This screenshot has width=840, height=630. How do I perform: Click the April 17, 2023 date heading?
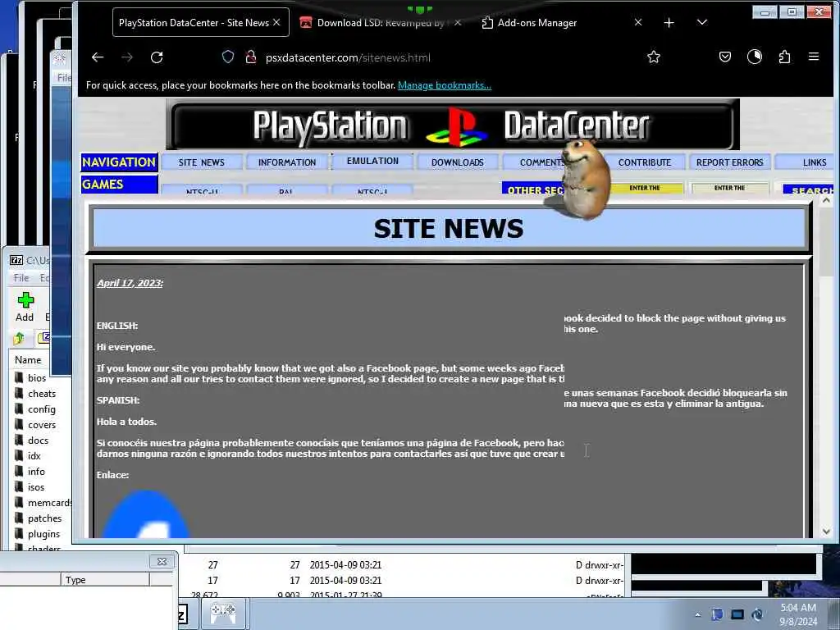(130, 283)
